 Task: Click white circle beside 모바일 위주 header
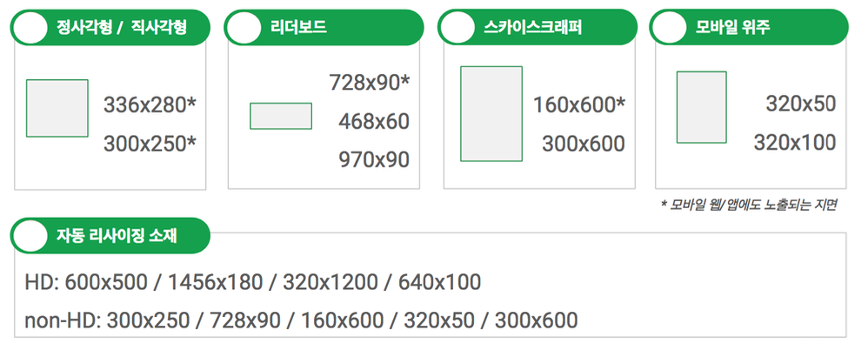669,27
